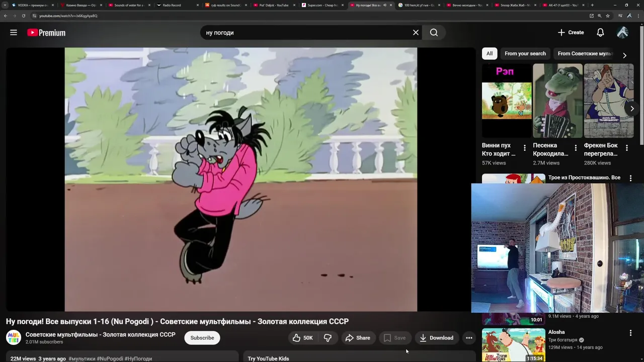
Task: Switch to Snoop Жаба Жаб tab
Action: [516, 5]
